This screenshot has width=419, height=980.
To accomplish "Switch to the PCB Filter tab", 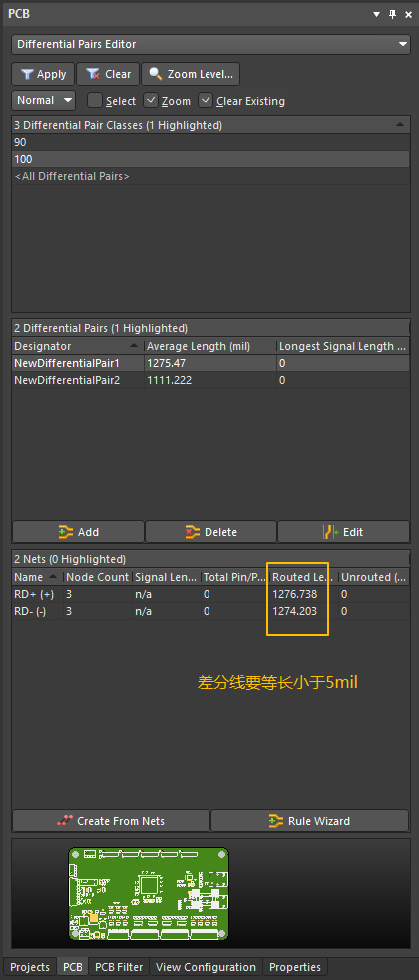I will pyautogui.click(x=119, y=967).
